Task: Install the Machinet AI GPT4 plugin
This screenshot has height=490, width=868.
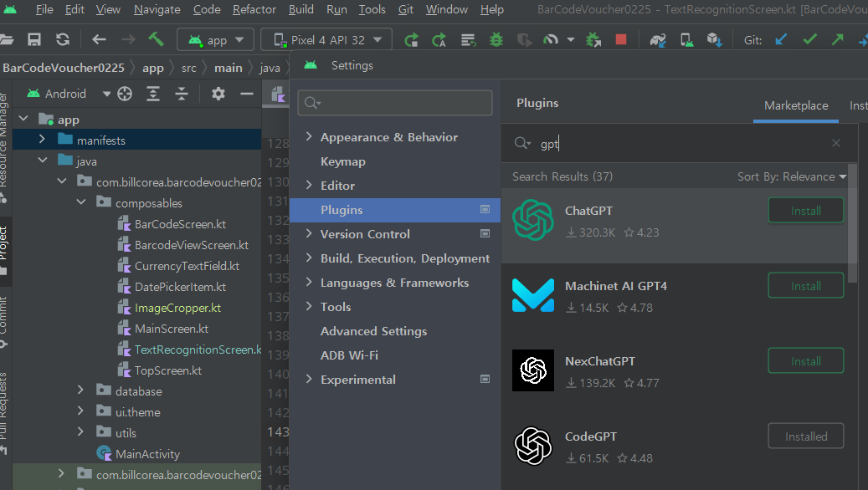Action: pos(806,286)
